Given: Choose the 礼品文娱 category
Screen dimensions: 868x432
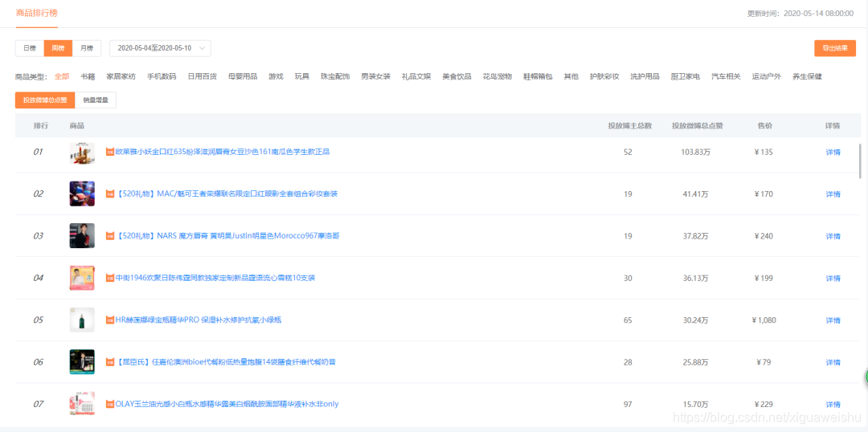Looking at the screenshot, I should [x=416, y=76].
